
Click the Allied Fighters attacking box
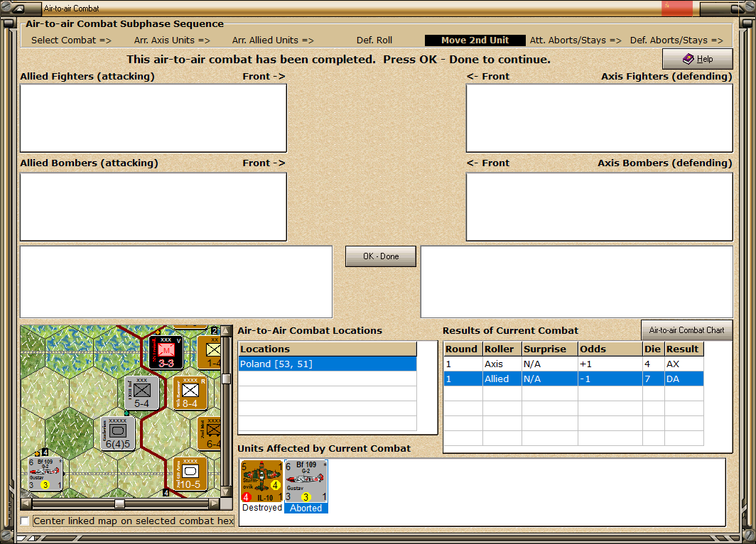click(153, 118)
